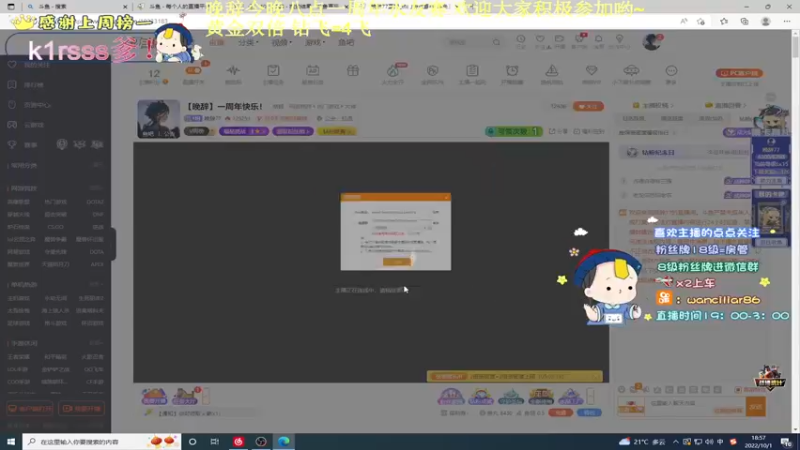Image resolution: width=800 pixels, height=450 pixels.
Task: Select DOTA2 in sidebar game list
Action: [x=95, y=202]
